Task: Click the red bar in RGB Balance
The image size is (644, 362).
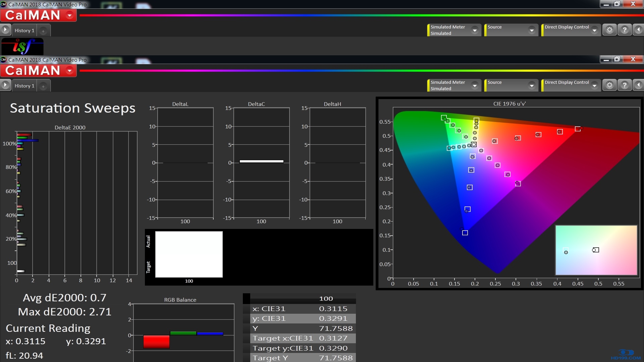Action: coord(156,342)
